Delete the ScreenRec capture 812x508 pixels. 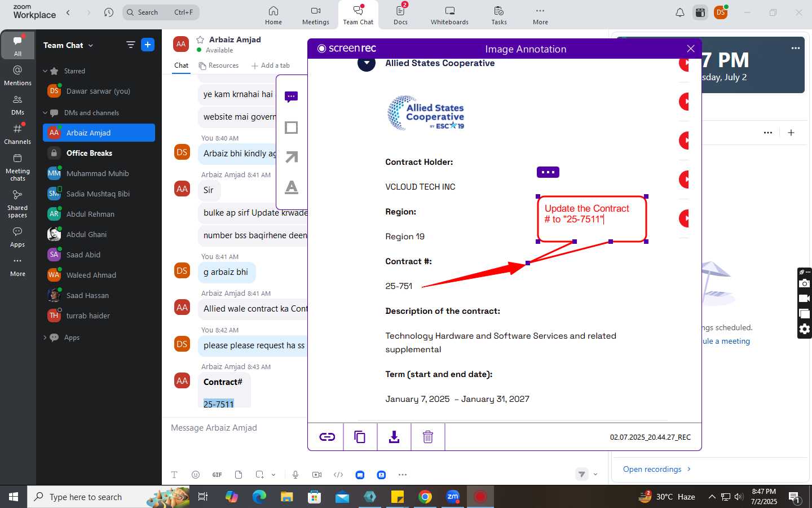pyautogui.click(x=428, y=437)
